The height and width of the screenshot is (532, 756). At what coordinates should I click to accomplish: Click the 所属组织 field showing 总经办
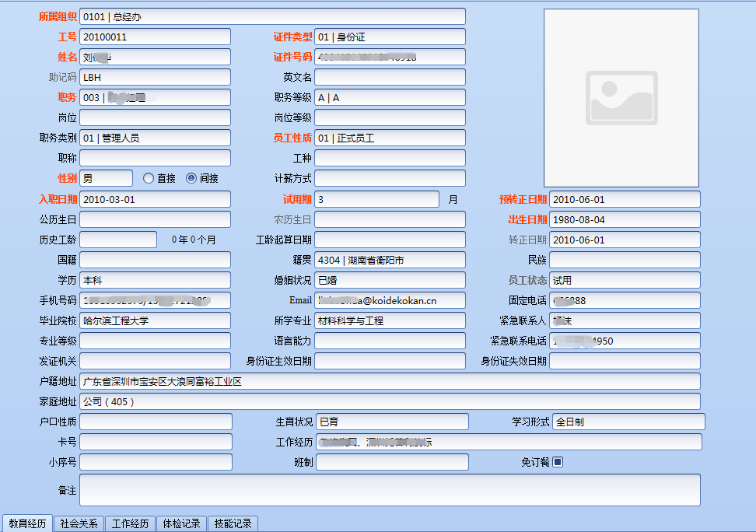(272, 16)
